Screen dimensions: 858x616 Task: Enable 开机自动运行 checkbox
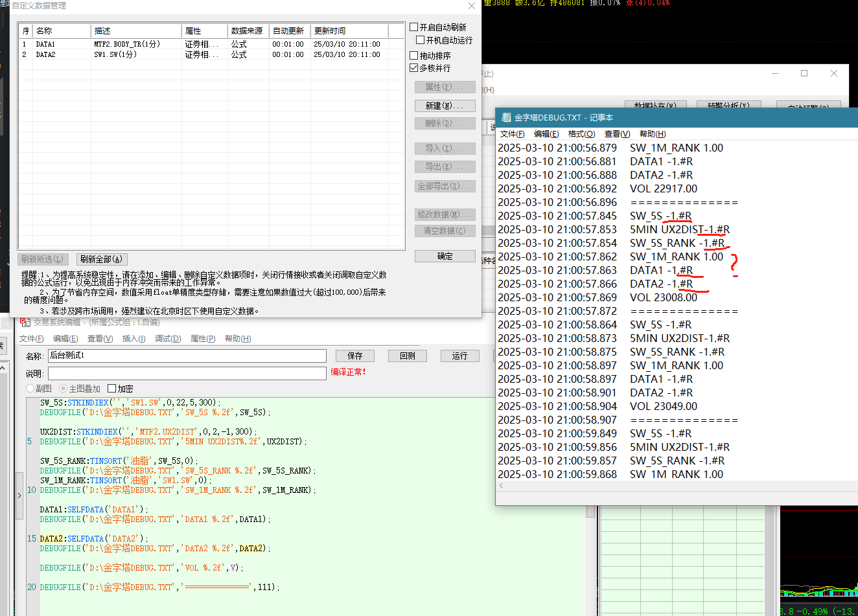point(421,40)
